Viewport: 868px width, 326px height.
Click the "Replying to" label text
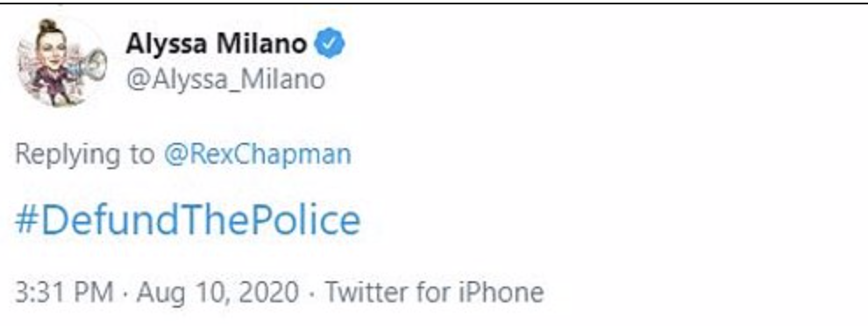tap(85, 154)
